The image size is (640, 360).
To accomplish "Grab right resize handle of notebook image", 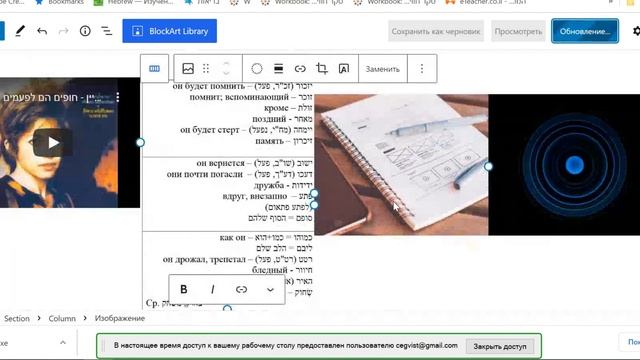I will point(488,166).
